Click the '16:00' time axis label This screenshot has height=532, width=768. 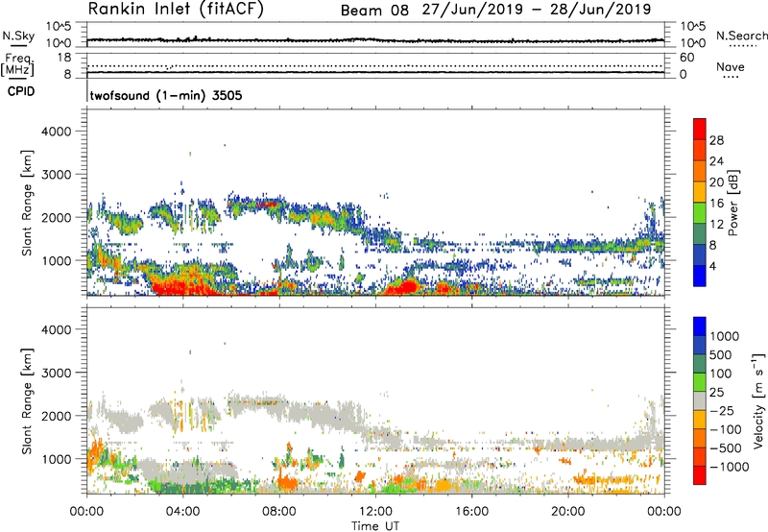click(x=471, y=512)
